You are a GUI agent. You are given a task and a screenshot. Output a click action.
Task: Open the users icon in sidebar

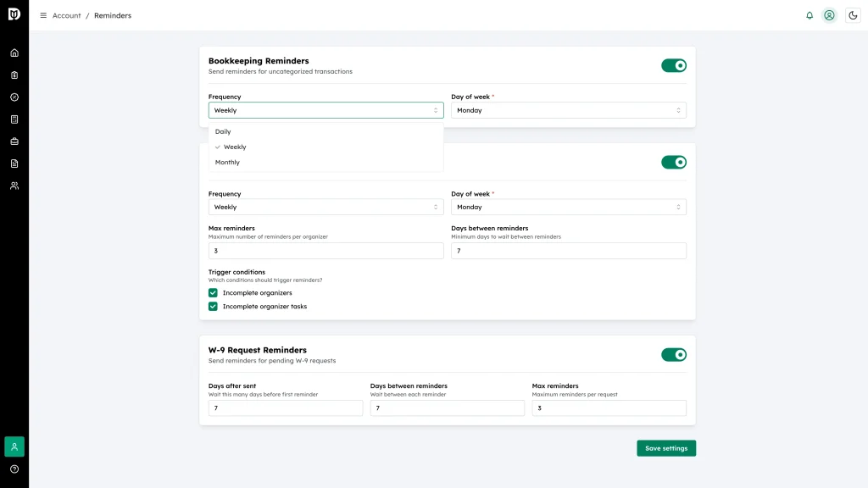(x=14, y=186)
